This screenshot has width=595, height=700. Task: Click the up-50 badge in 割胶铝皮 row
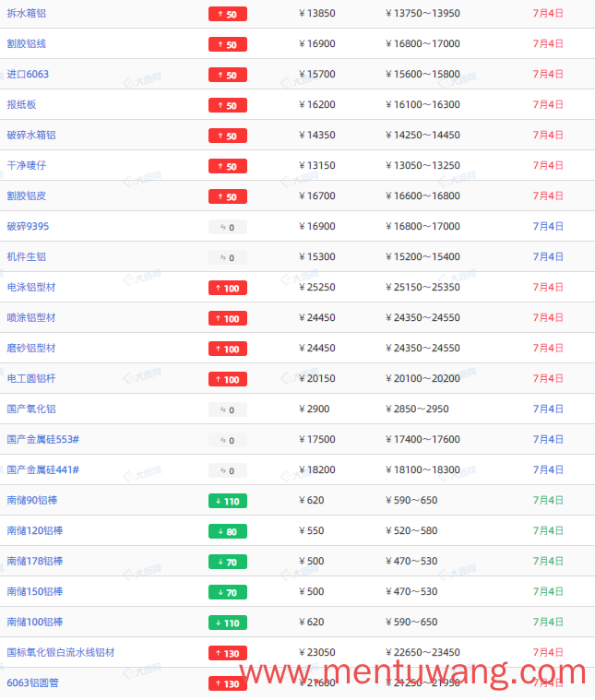[x=228, y=196]
